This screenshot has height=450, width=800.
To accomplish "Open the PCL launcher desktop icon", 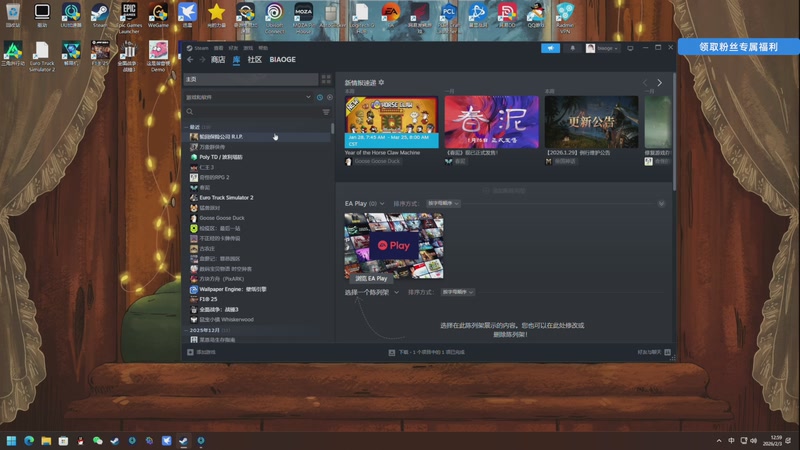I will coord(448,18).
